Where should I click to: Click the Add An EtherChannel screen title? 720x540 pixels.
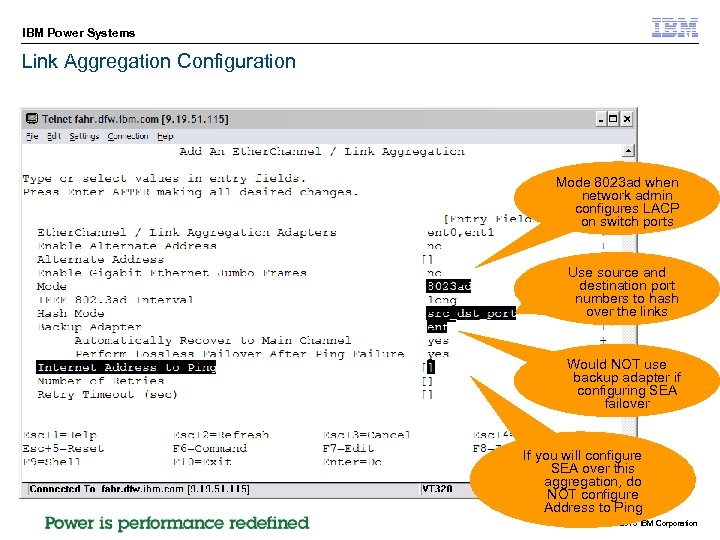pos(322,151)
